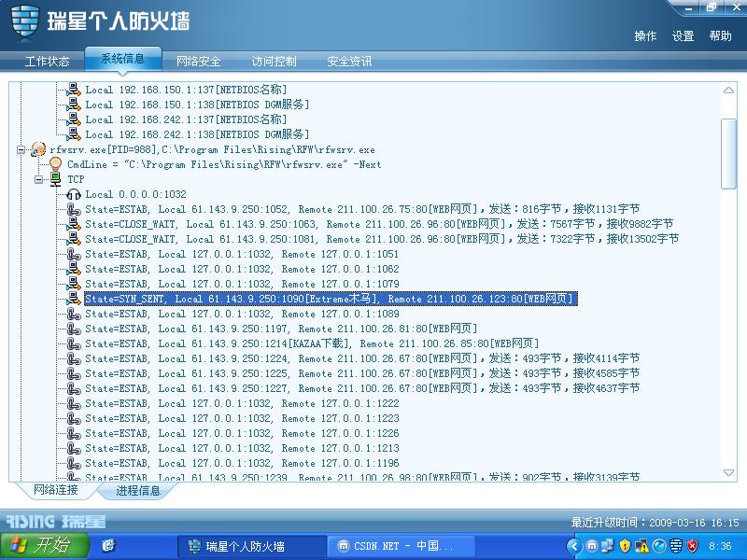
Task: Collapse the TCP connections node
Action: [x=38, y=179]
